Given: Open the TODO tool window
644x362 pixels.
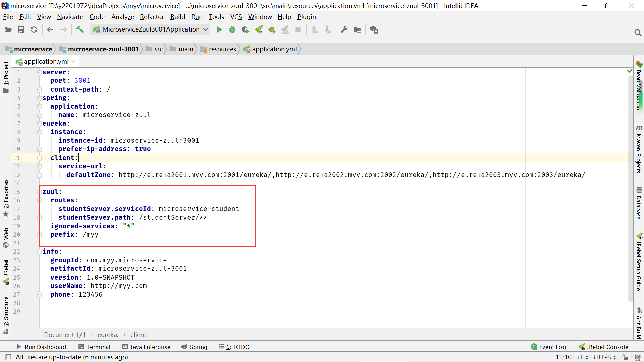Looking at the screenshot, I should pyautogui.click(x=234, y=347).
